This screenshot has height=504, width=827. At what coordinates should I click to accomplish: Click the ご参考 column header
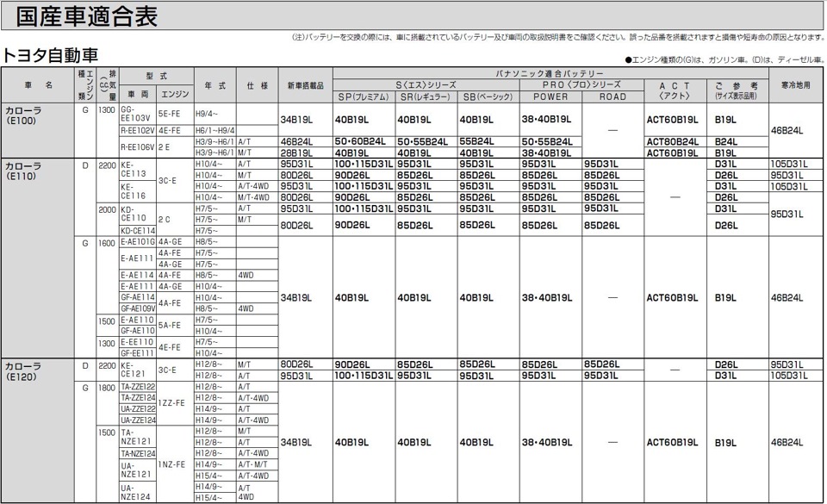click(x=737, y=90)
